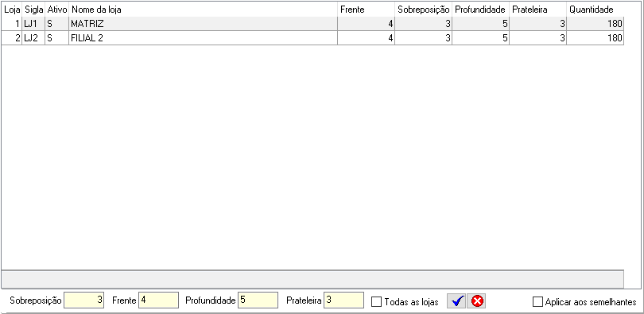Screen dimensions: 644x314
Task: Click the Profundidade column header
Action: coord(480,9)
